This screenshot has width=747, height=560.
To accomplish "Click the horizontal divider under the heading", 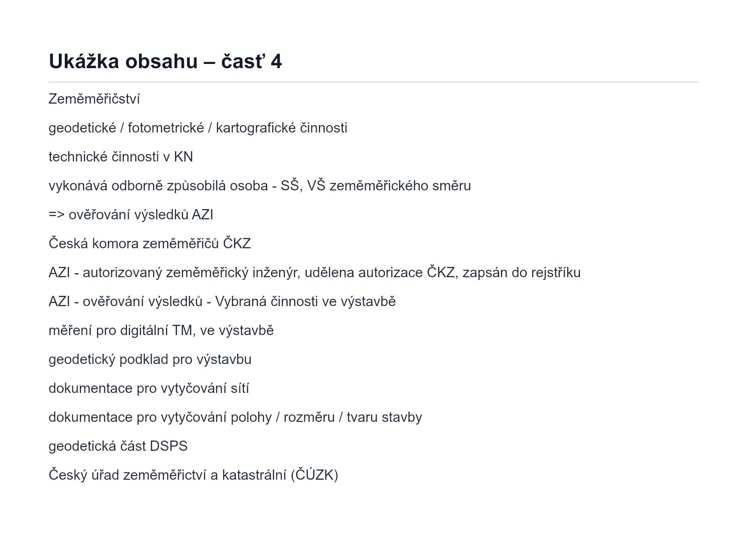I will (373, 82).
